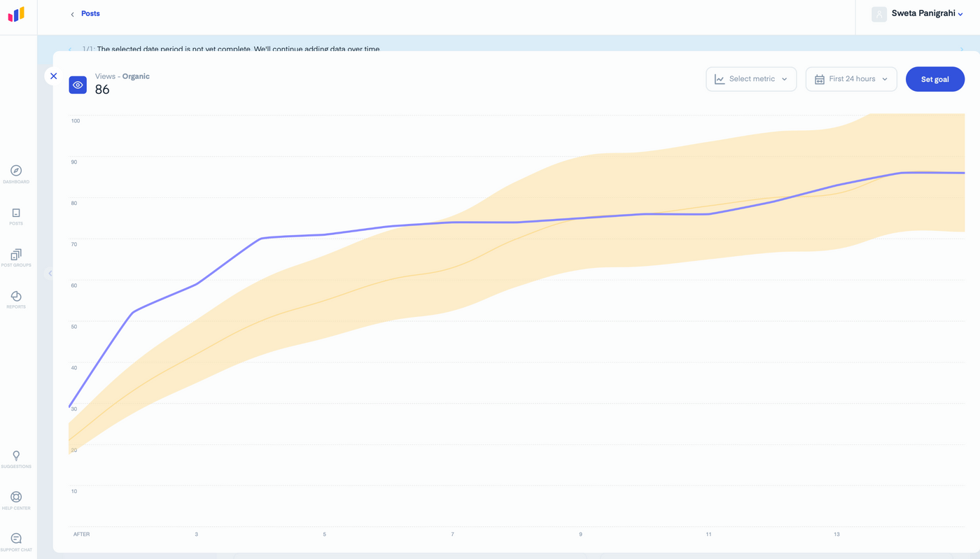Click the 'Views - Organic' label

122,76
